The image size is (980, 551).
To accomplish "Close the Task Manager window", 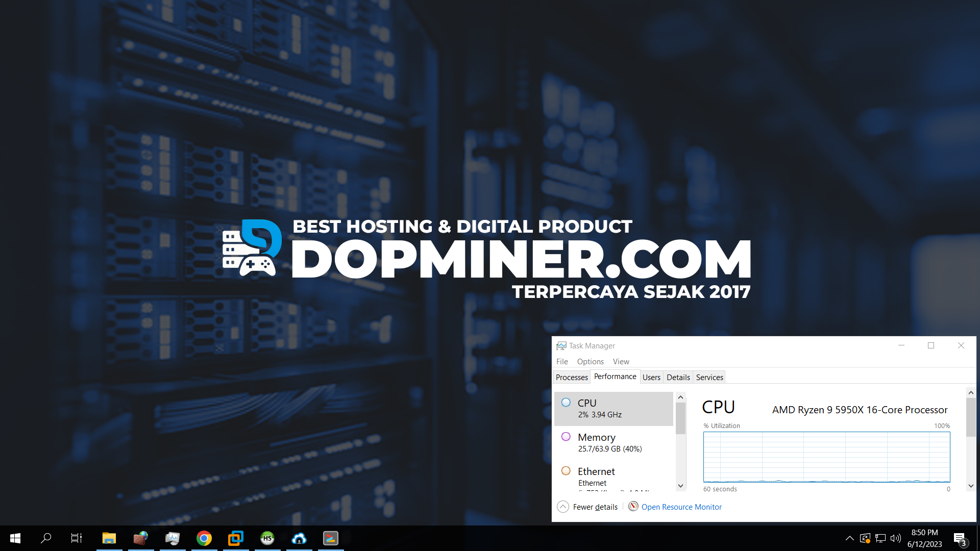I will pyautogui.click(x=961, y=345).
